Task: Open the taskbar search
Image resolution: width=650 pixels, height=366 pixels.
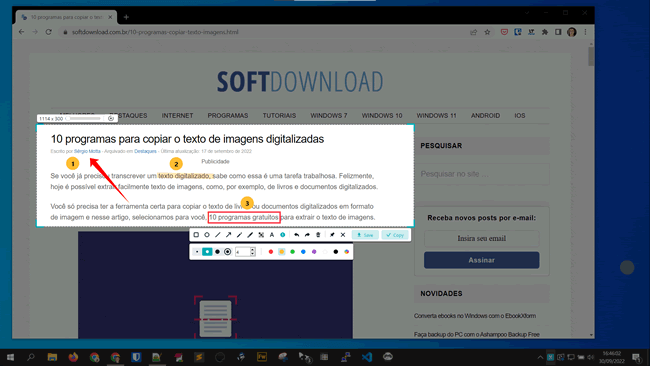Action: tap(31, 357)
